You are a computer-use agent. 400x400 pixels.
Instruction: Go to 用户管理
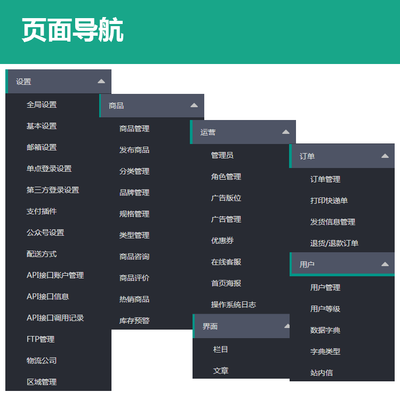[325, 287]
